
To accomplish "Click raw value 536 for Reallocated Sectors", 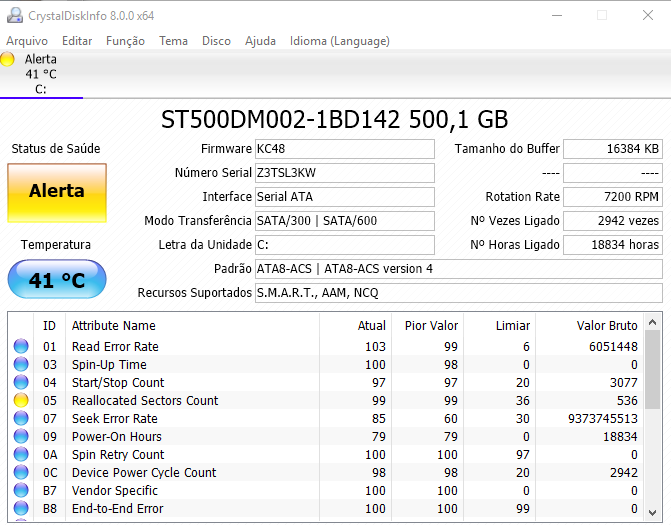I will (627, 400).
